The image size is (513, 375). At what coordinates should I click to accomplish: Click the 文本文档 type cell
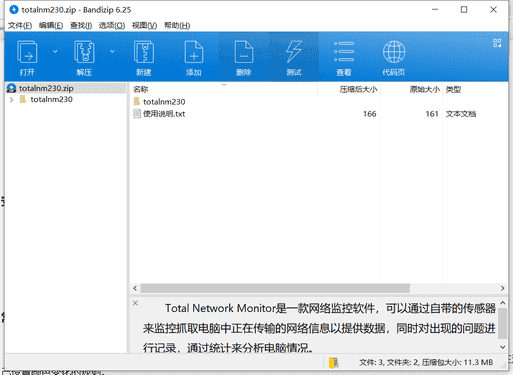tap(461, 114)
